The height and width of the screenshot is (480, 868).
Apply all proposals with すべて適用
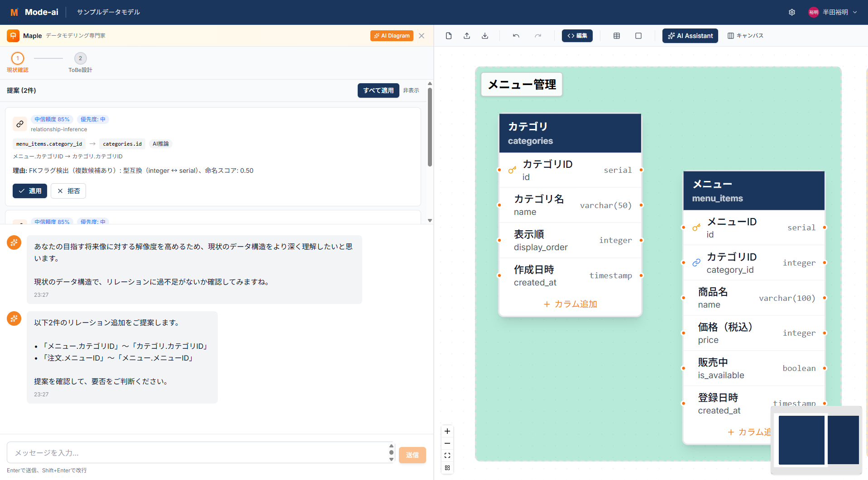tap(378, 90)
